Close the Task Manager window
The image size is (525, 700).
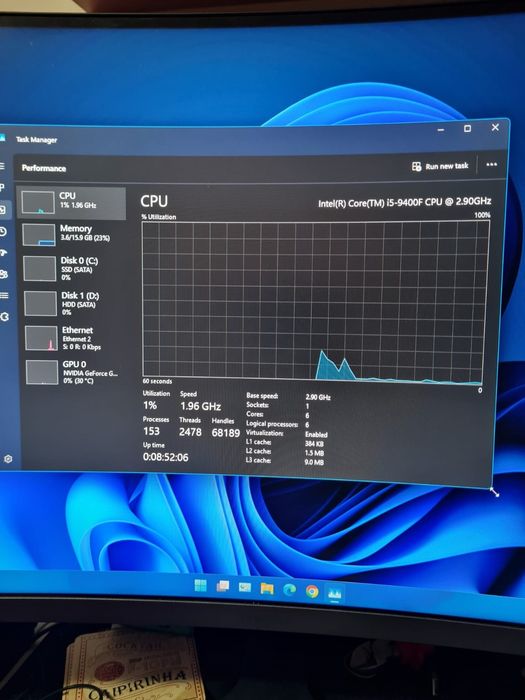click(x=495, y=127)
